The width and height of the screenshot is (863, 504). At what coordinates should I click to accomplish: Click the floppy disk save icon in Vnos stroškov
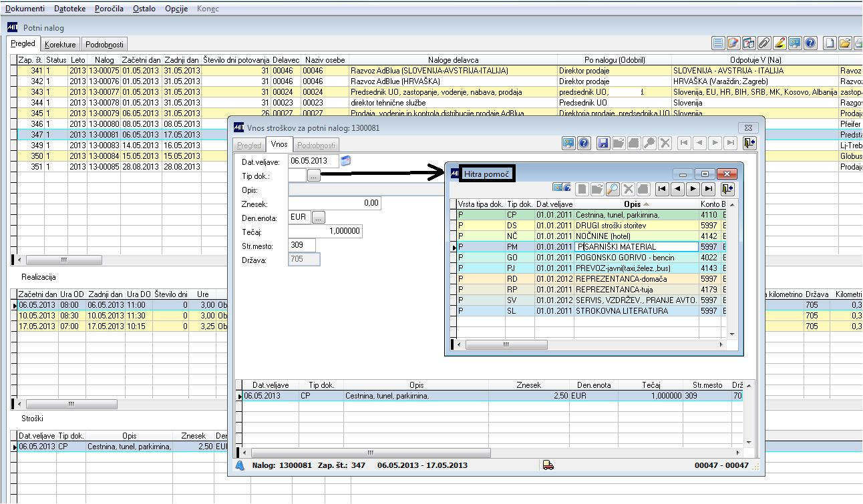604,143
